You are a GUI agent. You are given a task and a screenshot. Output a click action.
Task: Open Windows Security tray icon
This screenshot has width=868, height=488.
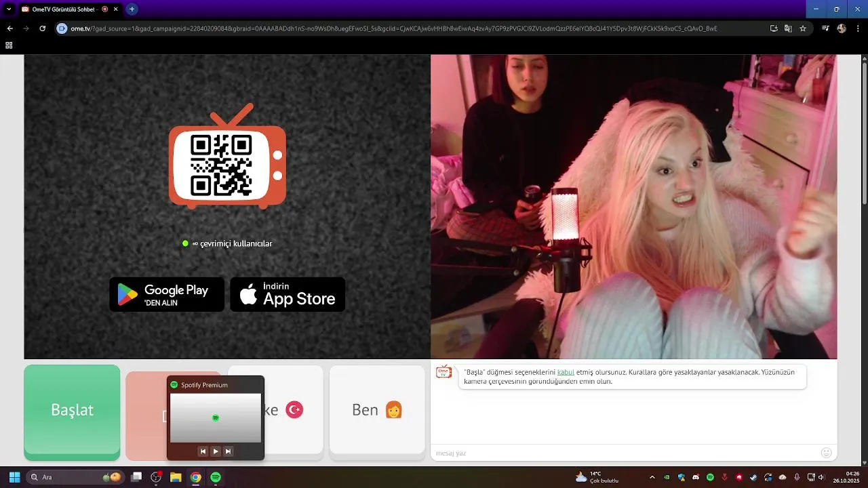pyautogui.click(x=682, y=477)
